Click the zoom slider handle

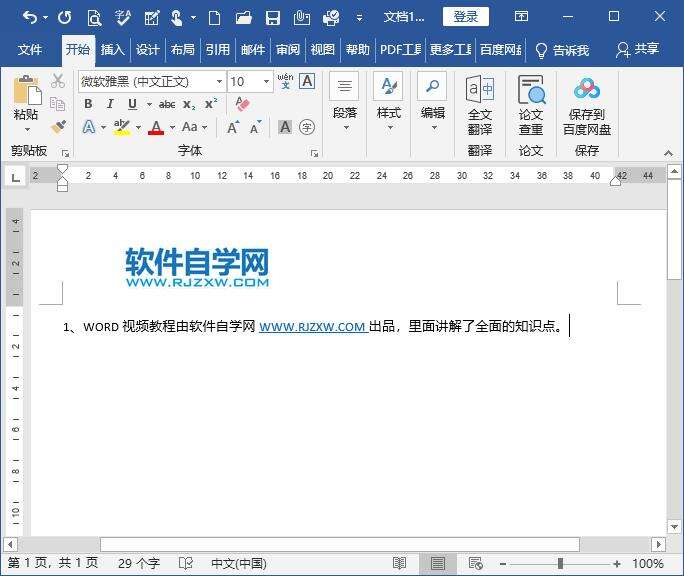[x=560, y=564]
